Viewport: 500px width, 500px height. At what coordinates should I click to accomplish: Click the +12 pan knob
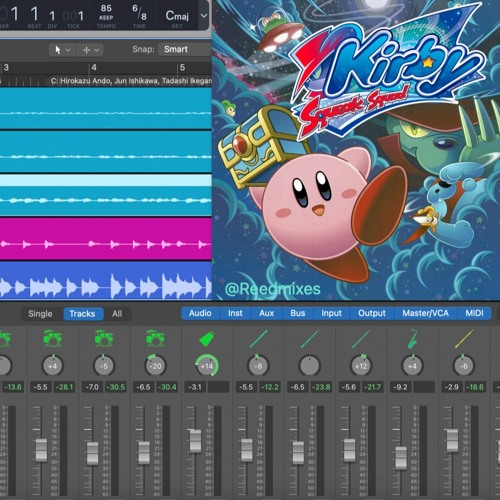361,366
